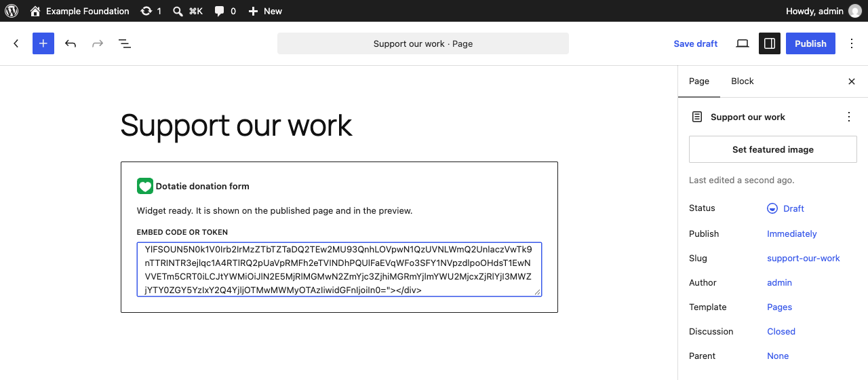868x380 pixels.
Task: Undo the last change
Action: [x=71, y=43]
